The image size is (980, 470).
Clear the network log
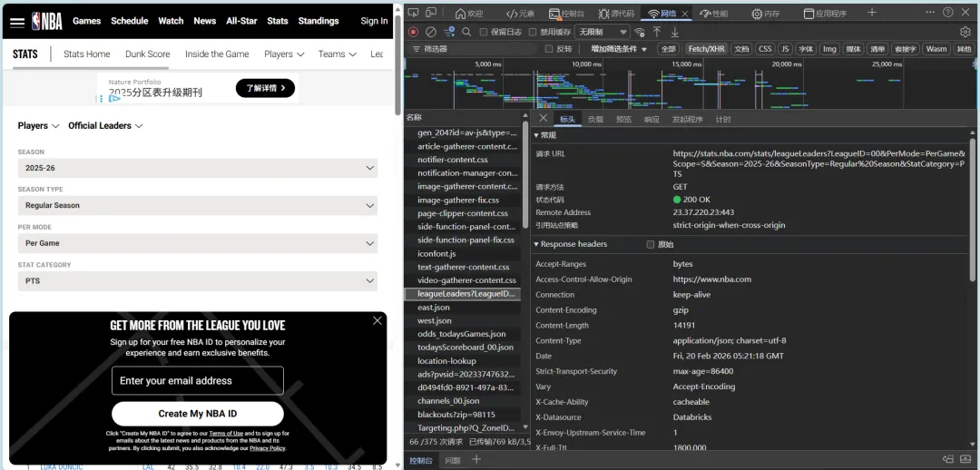pyautogui.click(x=431, y=32)
